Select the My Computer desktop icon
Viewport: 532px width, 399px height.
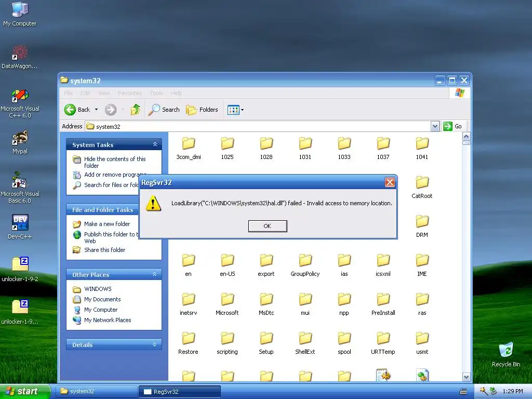pos(20,14)
